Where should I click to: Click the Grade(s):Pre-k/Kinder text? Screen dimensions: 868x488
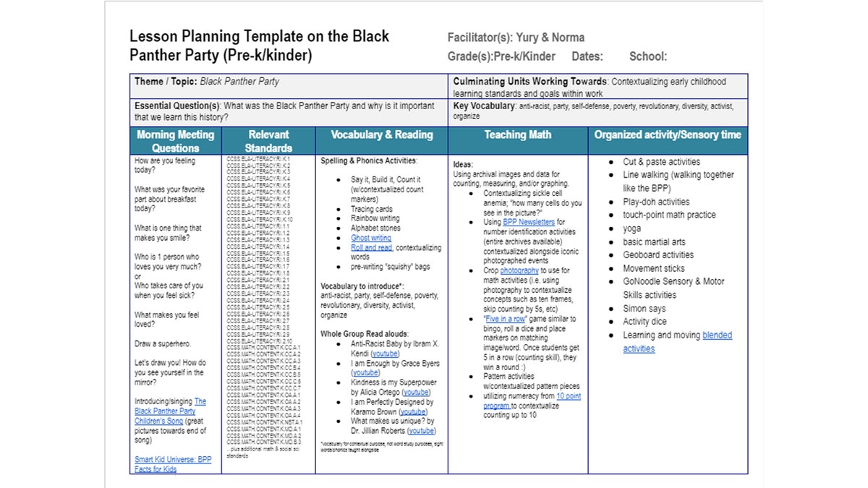point(501,56)
